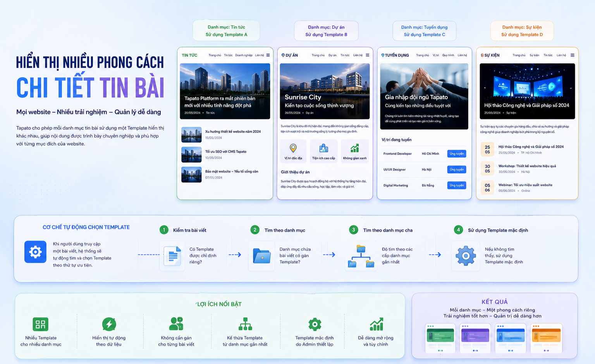Screen dimensions: 595x364
Task: Open the Tapato Platform hero banner image
Action: [225, 91]
